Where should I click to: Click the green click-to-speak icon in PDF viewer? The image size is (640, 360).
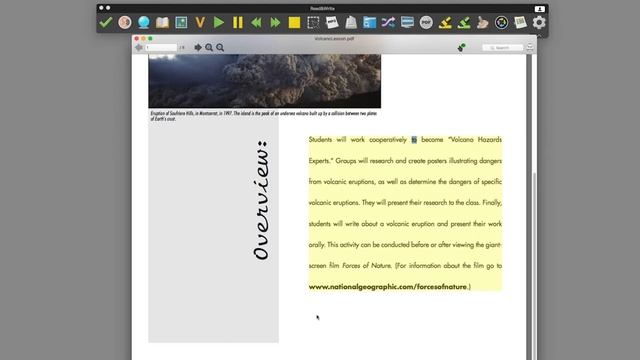pos(462,48)
